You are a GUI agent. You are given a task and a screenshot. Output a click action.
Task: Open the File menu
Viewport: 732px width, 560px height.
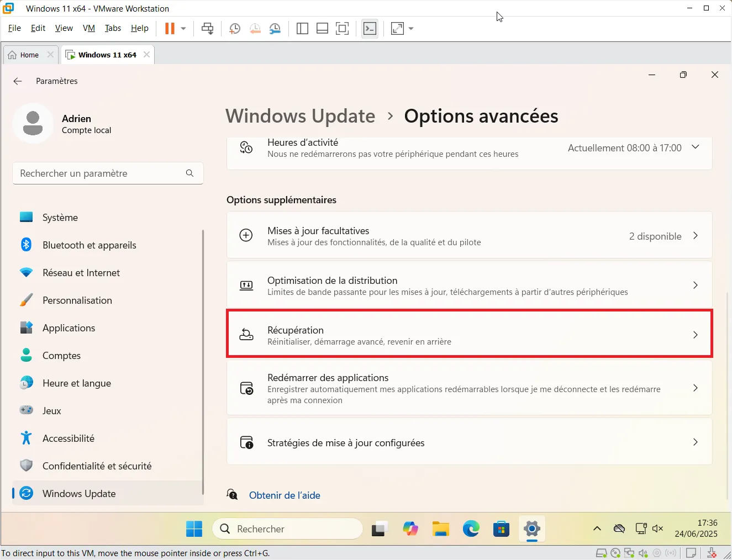[14, 28]
